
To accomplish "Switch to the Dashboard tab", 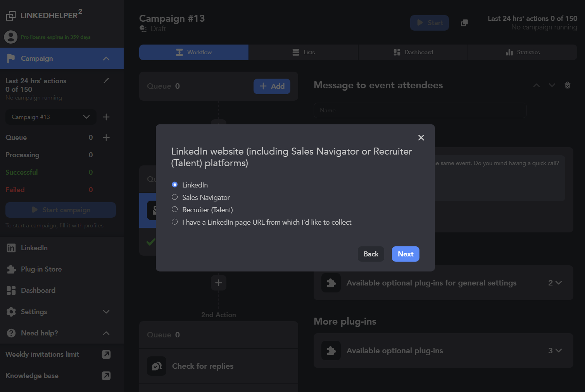I will 413,52.
